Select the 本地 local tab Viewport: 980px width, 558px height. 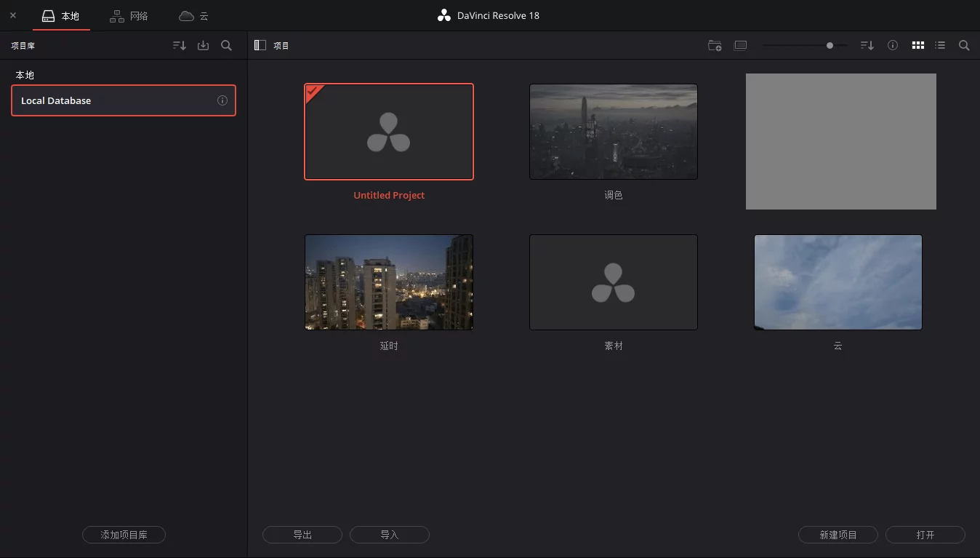click(x=61, y=15)
